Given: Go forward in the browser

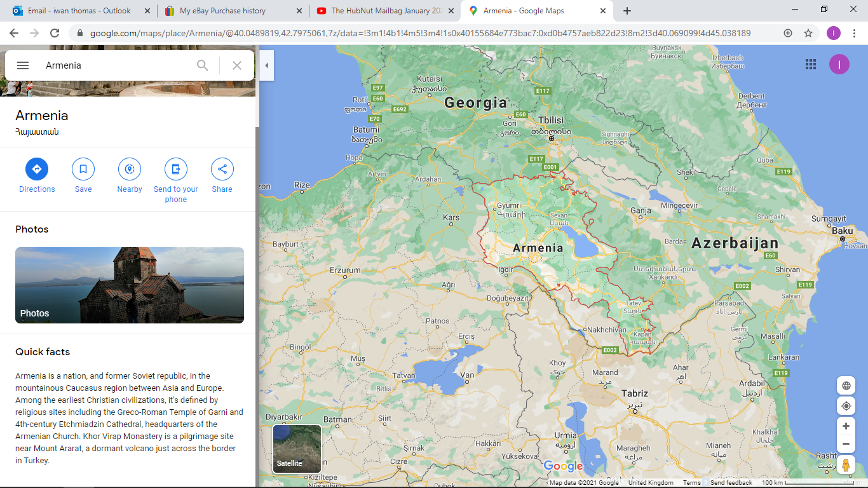Looking at the screenshot, I should coord(34,33).
